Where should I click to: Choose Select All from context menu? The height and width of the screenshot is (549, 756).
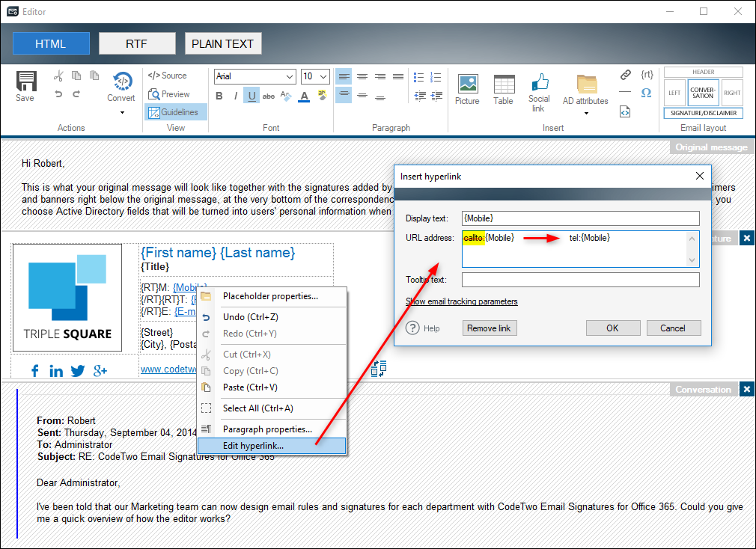click(272, 408)
